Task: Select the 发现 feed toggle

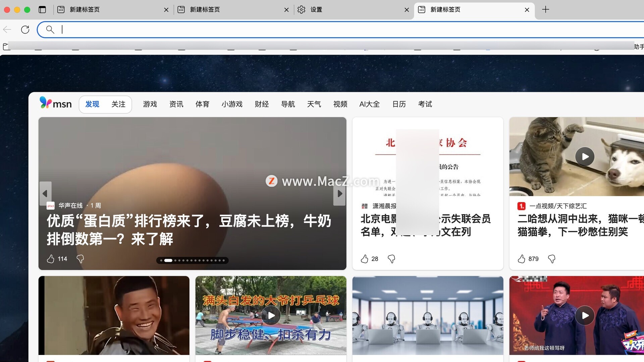Action: pos(92,104)
